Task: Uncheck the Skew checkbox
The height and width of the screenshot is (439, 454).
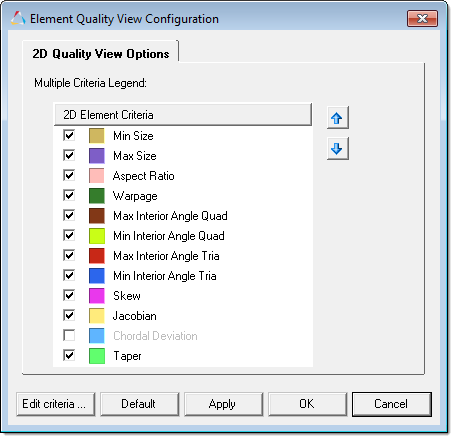Action: click(69, 295)
